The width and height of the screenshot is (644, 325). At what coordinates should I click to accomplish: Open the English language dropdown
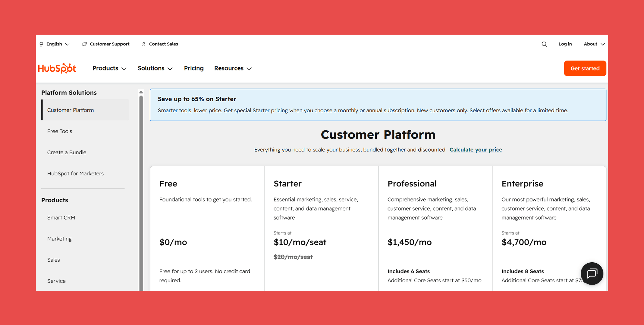click(55, 44)
